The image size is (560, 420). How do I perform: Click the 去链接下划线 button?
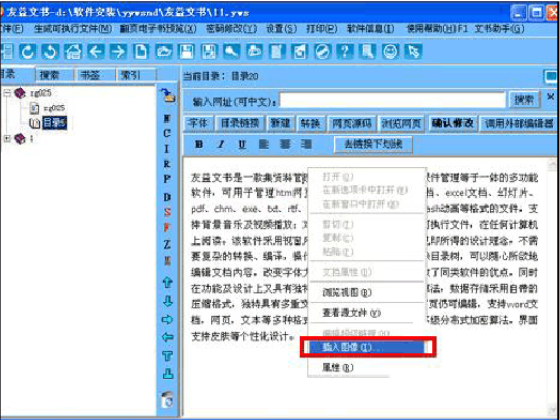(x=373, y=144)
